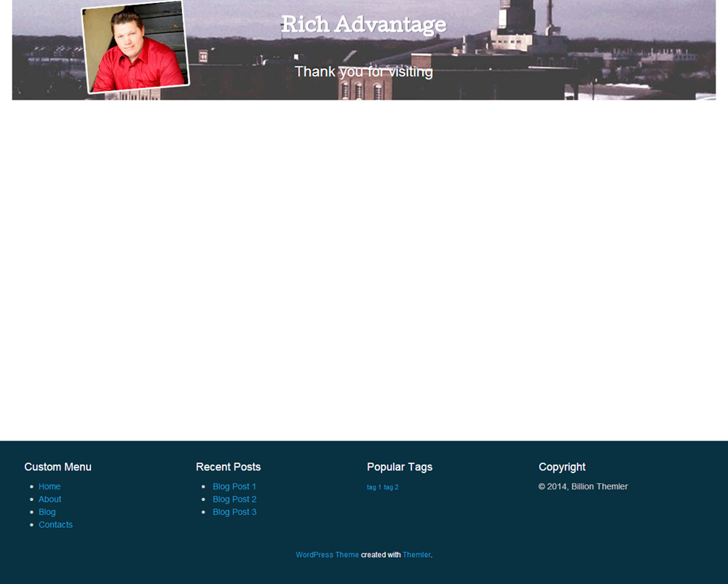Screen dimensions: 728x584
Task: Select the 'tag 1' popular tag
Action: click(373, 487)
